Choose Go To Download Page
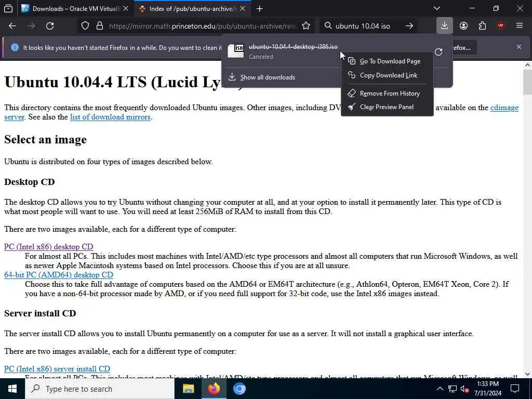 pyautogui.click(x=387, y=61)
